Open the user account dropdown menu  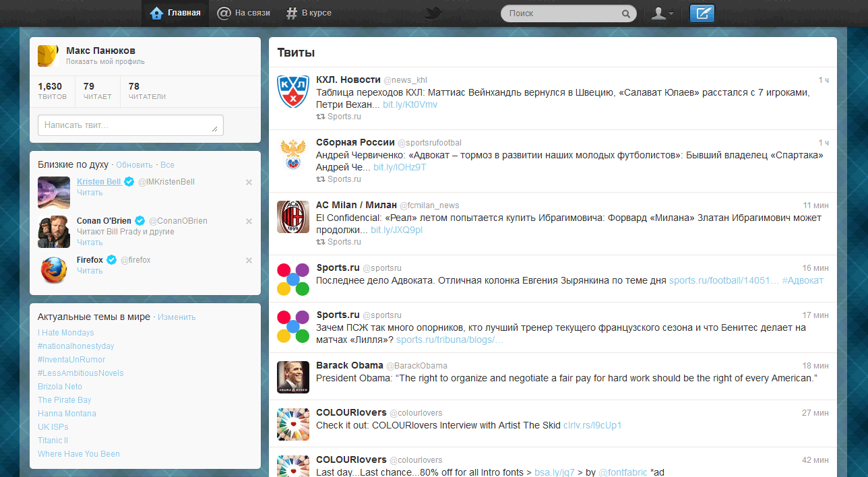coord(662,13)
